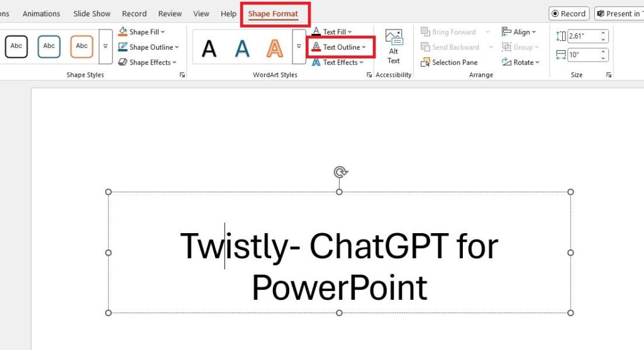Click the Text Effects glowing A icon
This screenshot has height=350, width=644.
coord(316,62)
